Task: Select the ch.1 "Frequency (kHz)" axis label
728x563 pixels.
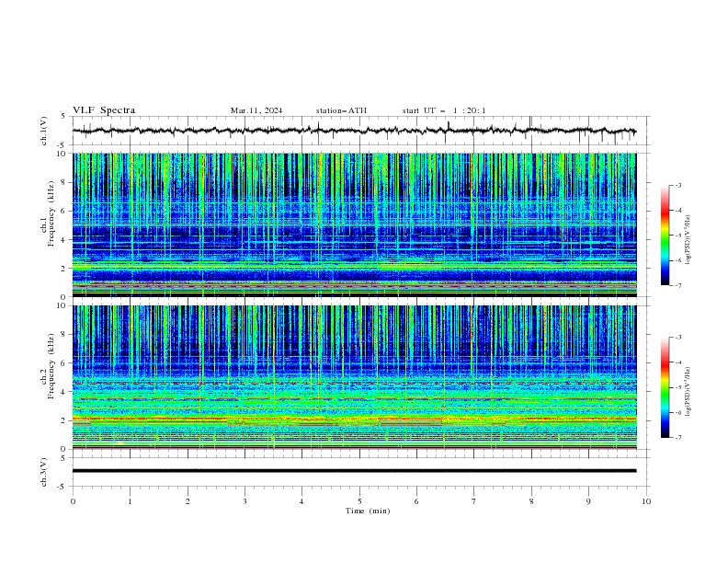Action: tap(51, 214)
